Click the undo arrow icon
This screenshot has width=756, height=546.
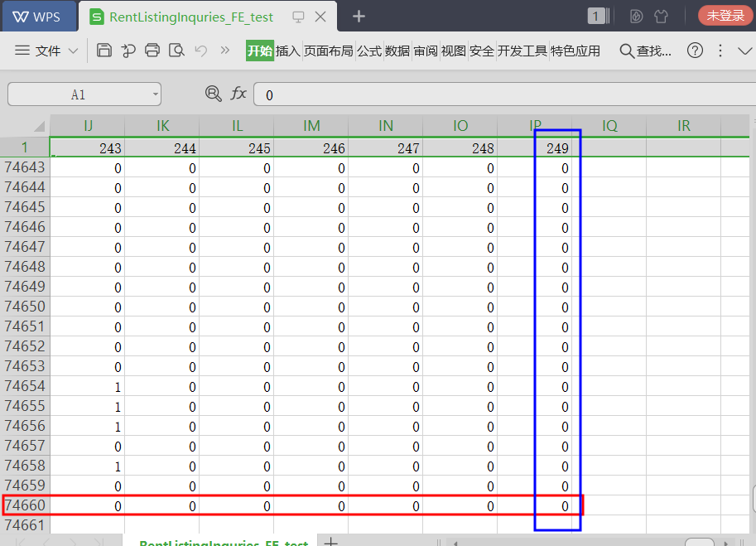click(x=201, y=51)
